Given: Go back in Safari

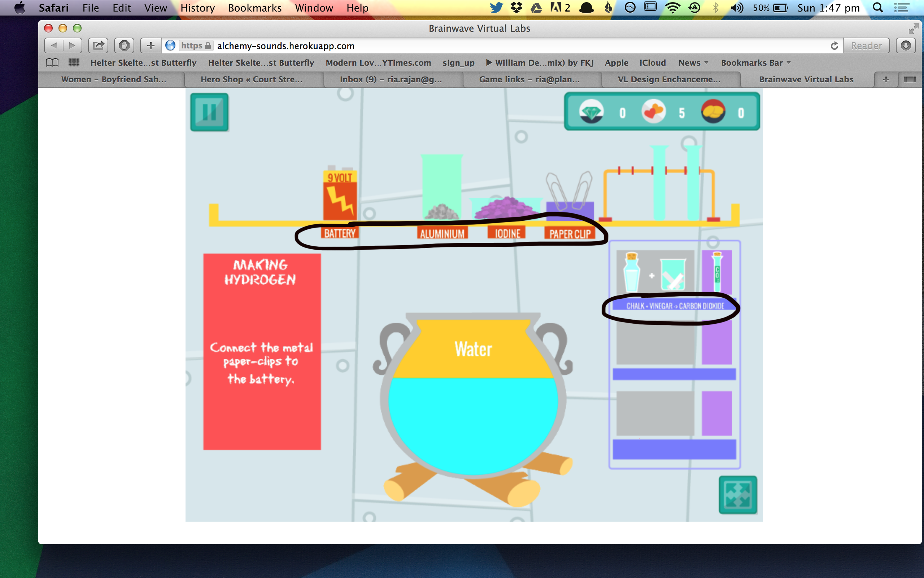Looking at the screenshot, I should click(54, 46).
